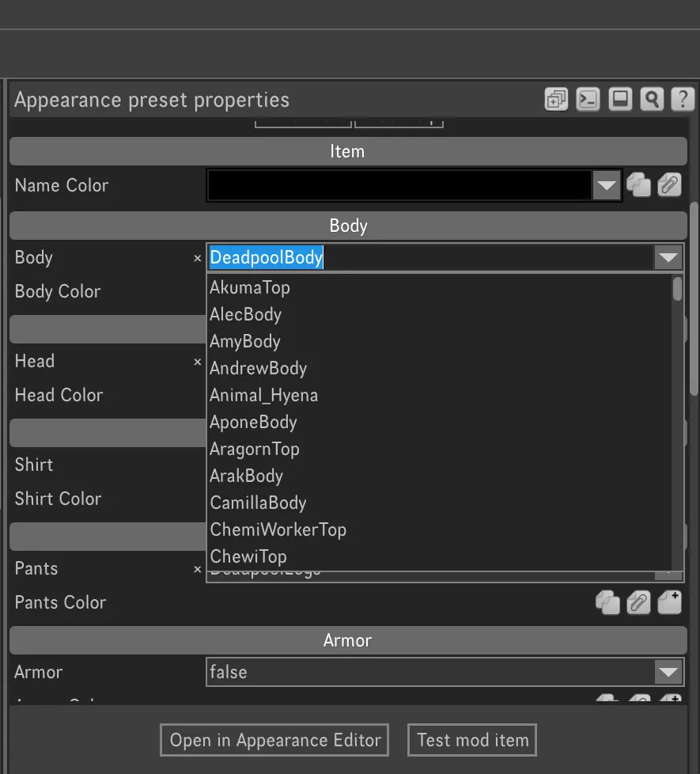
Task: Expand the Armor dropdown showing false
Action: (x=668, y=673)
